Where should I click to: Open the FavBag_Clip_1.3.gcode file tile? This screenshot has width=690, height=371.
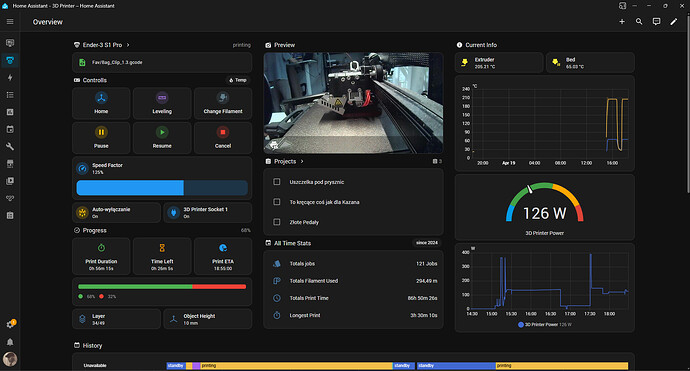pos(162,62)
